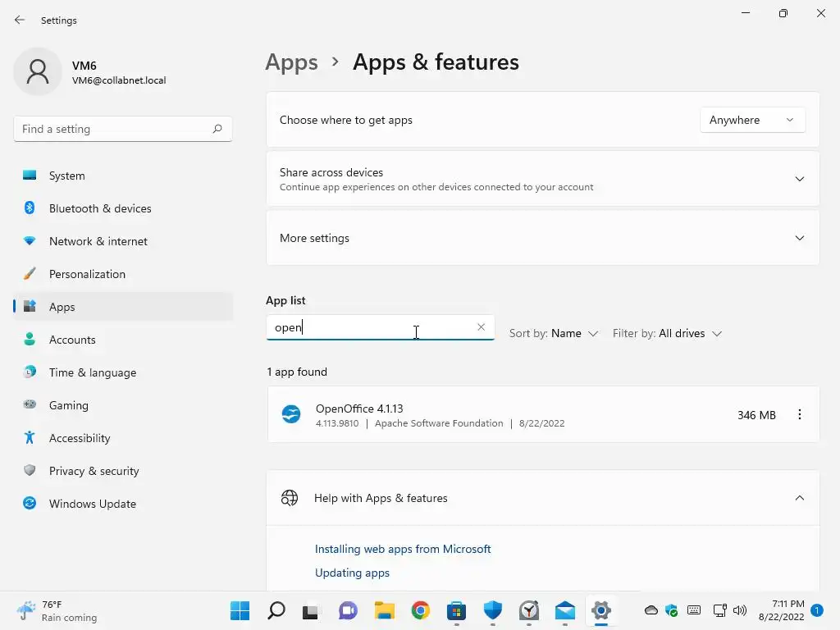Expand the Share across devices section
Image resolution: width=840 pixels, height=630 pixels.
[799, 179]
